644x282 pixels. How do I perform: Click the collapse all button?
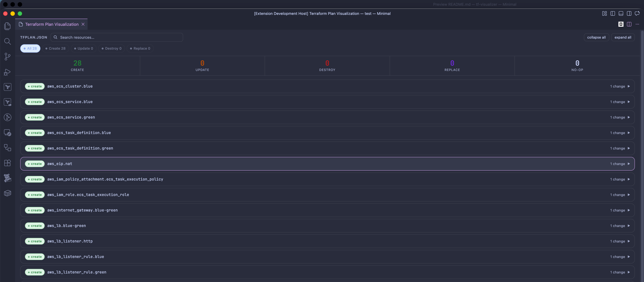pos(596,37)
